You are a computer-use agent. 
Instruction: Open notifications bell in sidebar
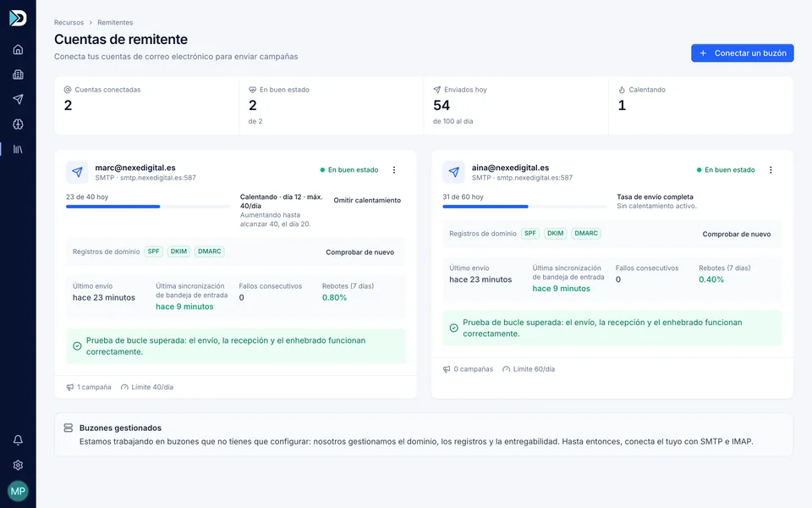(18, 440)
